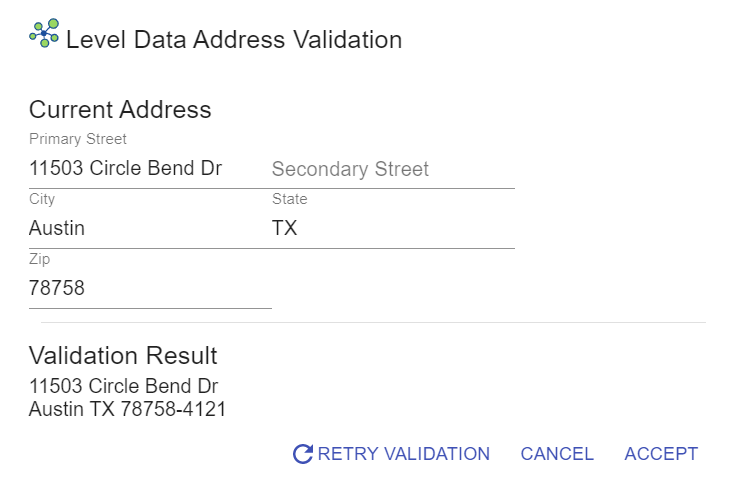This screenshot has width=747, height=494.
Task: Click the State field showing TX
Action: [390, 228]
